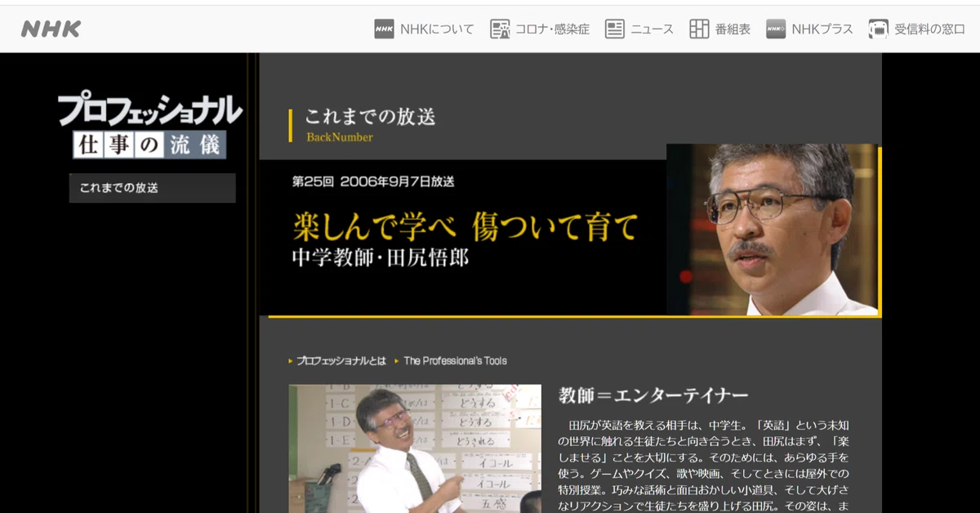The width and height of the screenshot is (980, 513).
Task: Select これまでの放送 in the sidebar menu
Action: click(x=152, y=188)
